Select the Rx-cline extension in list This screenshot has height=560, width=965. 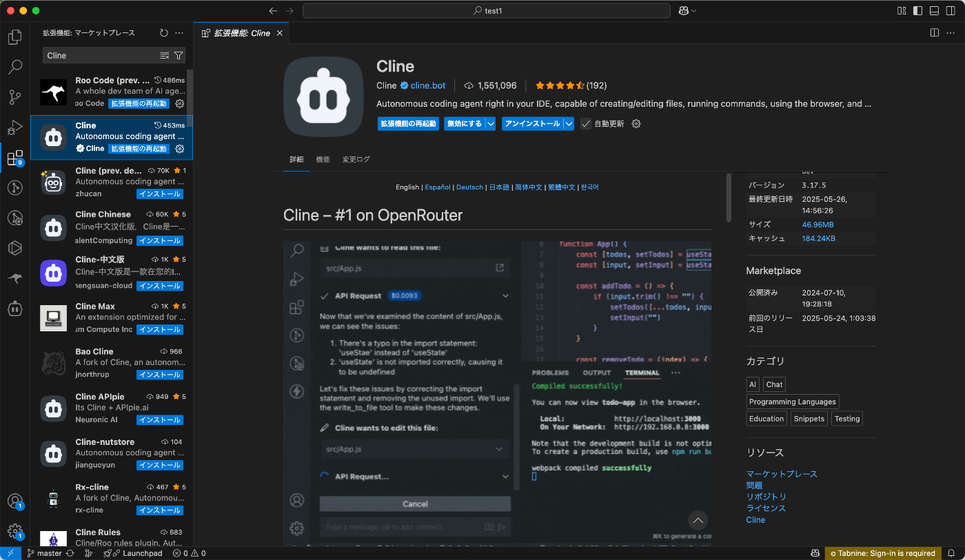point(112,499)
